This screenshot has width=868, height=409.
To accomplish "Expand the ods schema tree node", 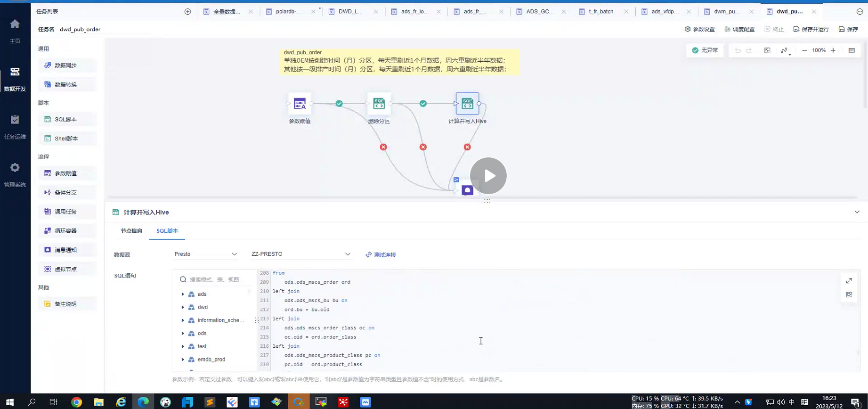I will pyautogui.click(x=183, y=334).
